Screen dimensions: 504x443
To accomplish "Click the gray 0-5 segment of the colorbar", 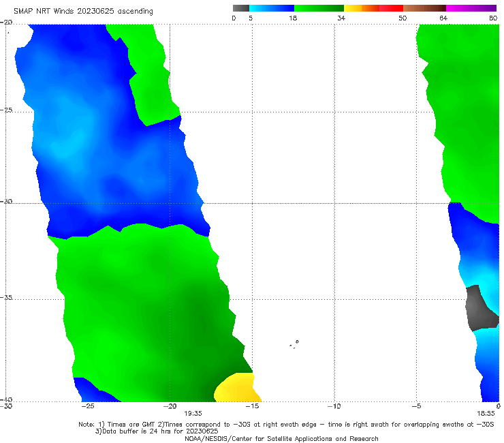I will pos(240,8).
